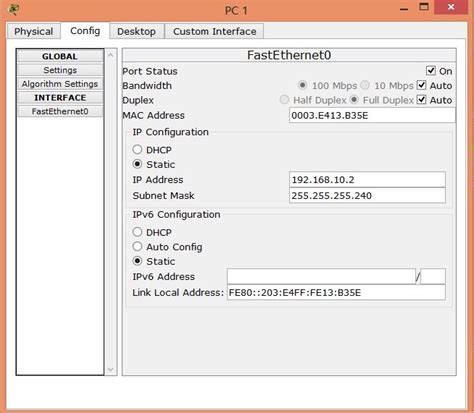Click the INTERFACE section header button
Image resolution: width=474 pixels, height=413 pixels.
60,97
